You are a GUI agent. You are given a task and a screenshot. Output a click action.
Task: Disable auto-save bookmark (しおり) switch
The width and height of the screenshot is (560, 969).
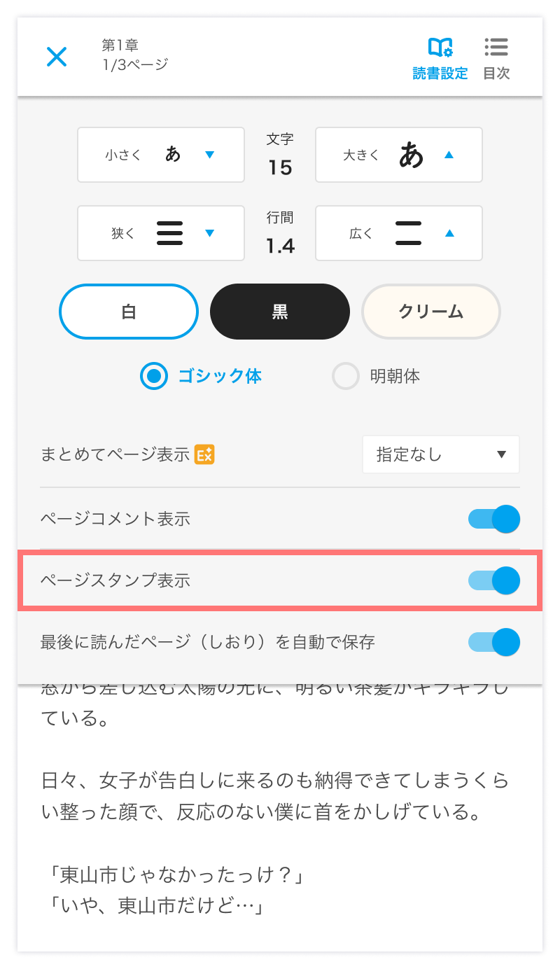pos(494,642)
